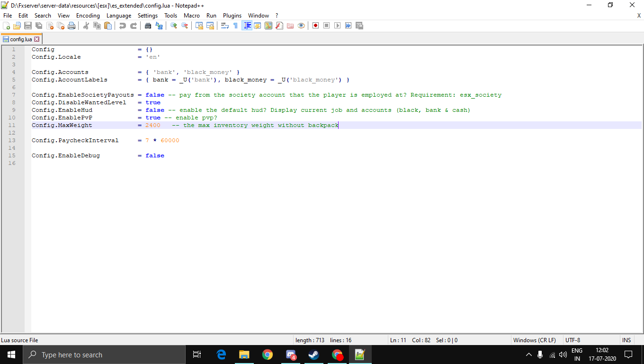Image resolution: width=644 pixels, height=364 pixels.
Task: Start macro recording with the red dot icon
Action: pos(315,26)
